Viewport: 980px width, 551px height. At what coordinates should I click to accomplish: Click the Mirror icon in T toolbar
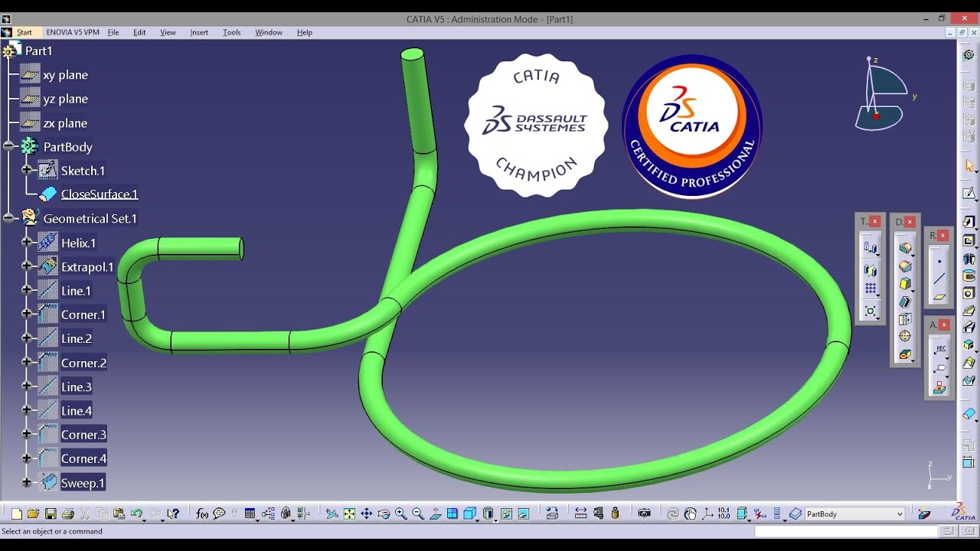pyautogui.click(x=871, y=269)
